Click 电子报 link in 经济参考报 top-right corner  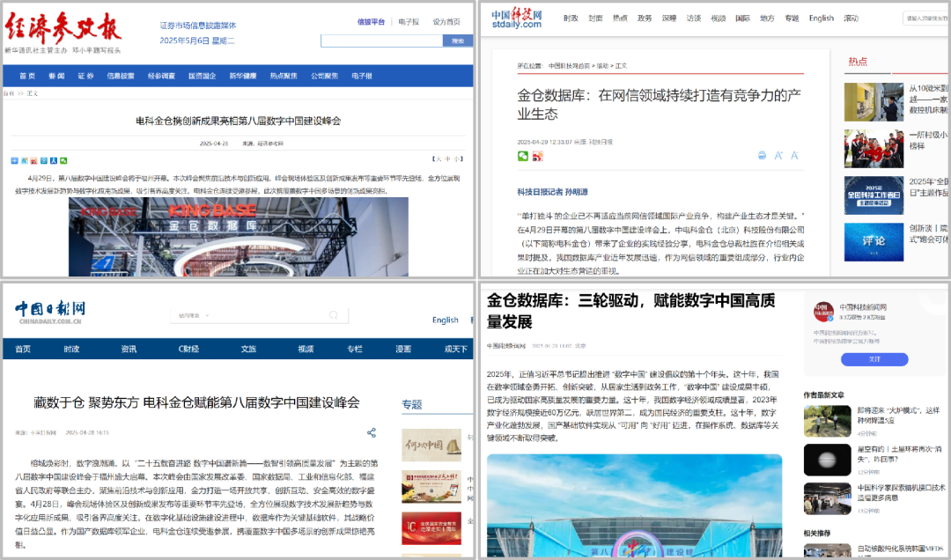[x=409, y=22]
